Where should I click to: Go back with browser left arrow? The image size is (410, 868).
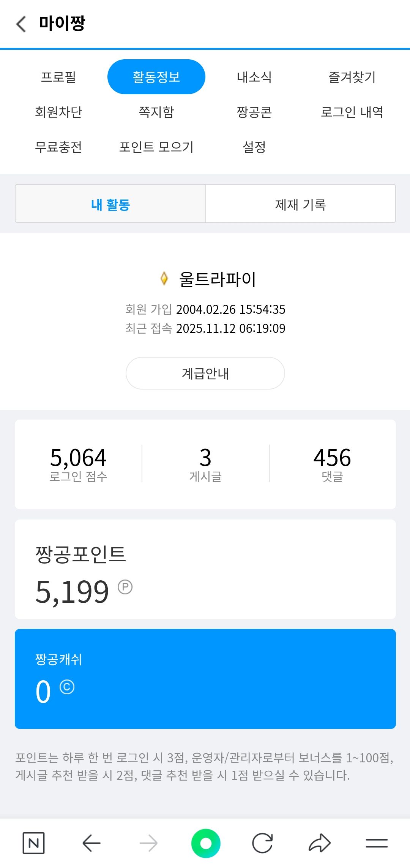91,843
